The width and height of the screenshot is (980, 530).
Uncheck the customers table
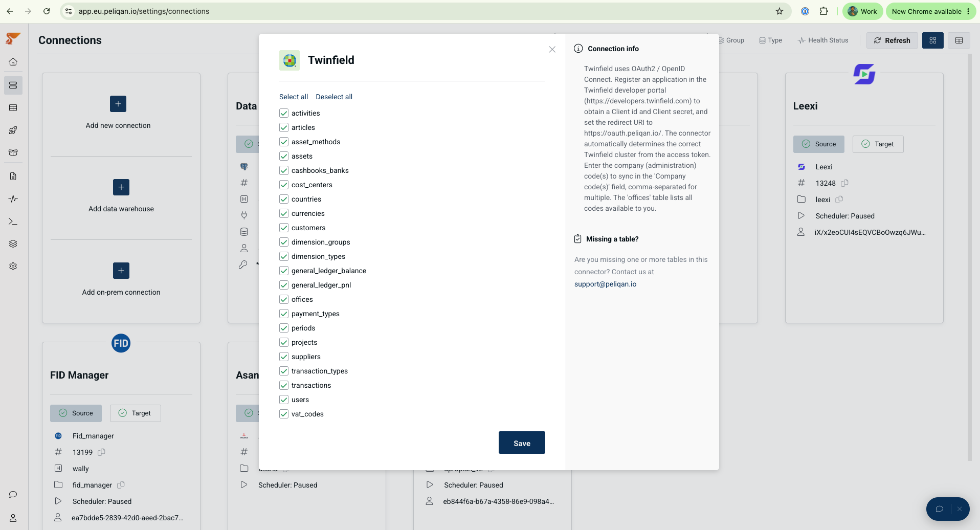pos(284,228)
